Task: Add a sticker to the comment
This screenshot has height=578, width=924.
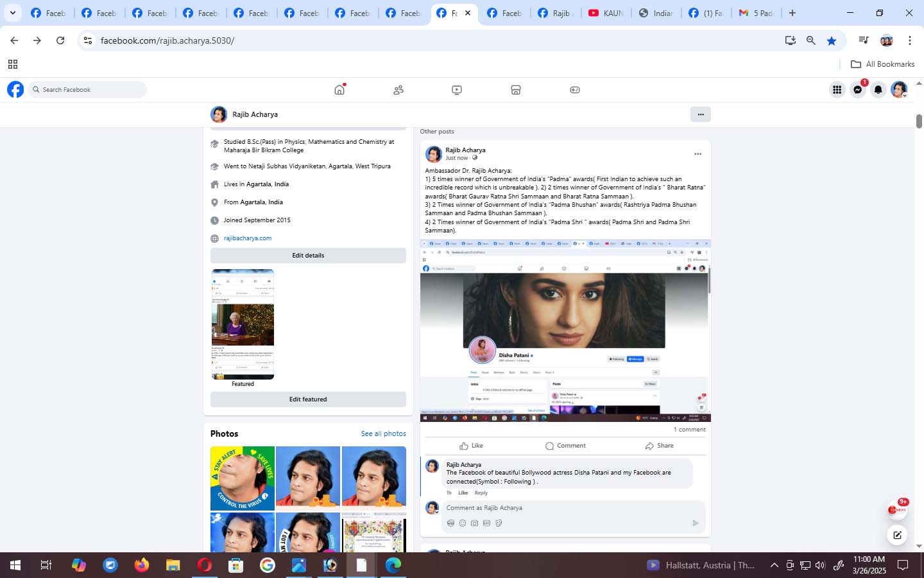Action: (x=499, y=523)
